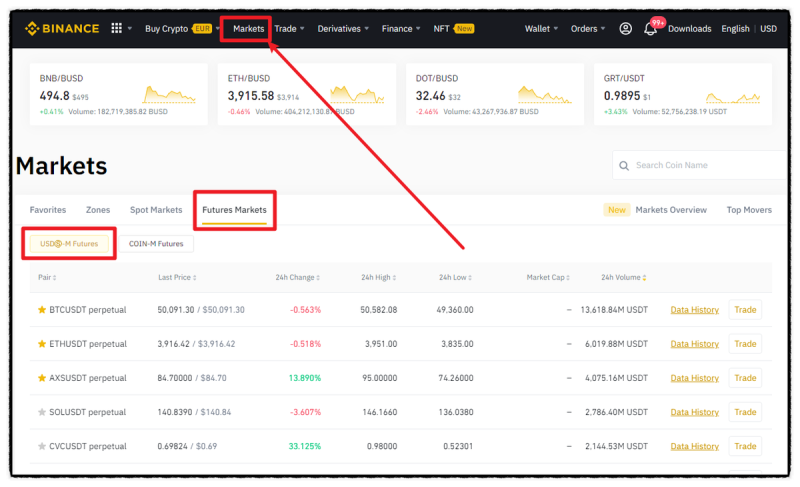
Task: Click the 13.890% change value
Action: pos(305,378)
